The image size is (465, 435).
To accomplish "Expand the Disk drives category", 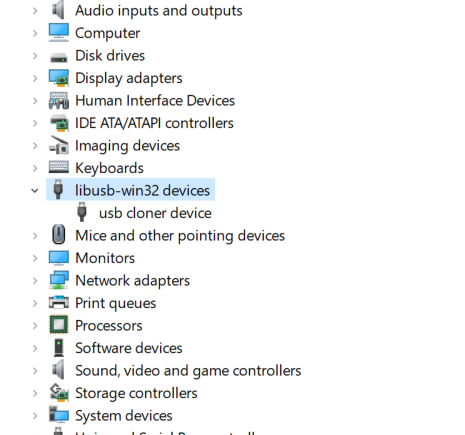I will (x=35, y=56).
